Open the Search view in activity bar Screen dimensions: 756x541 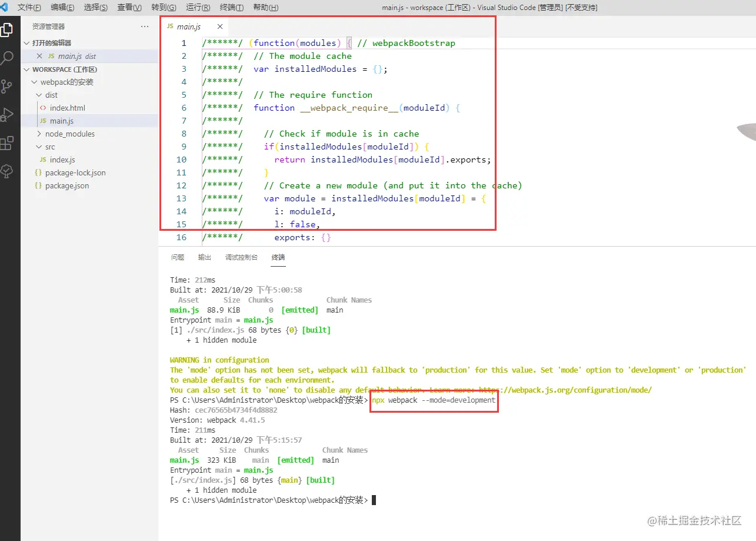point(7,58)
